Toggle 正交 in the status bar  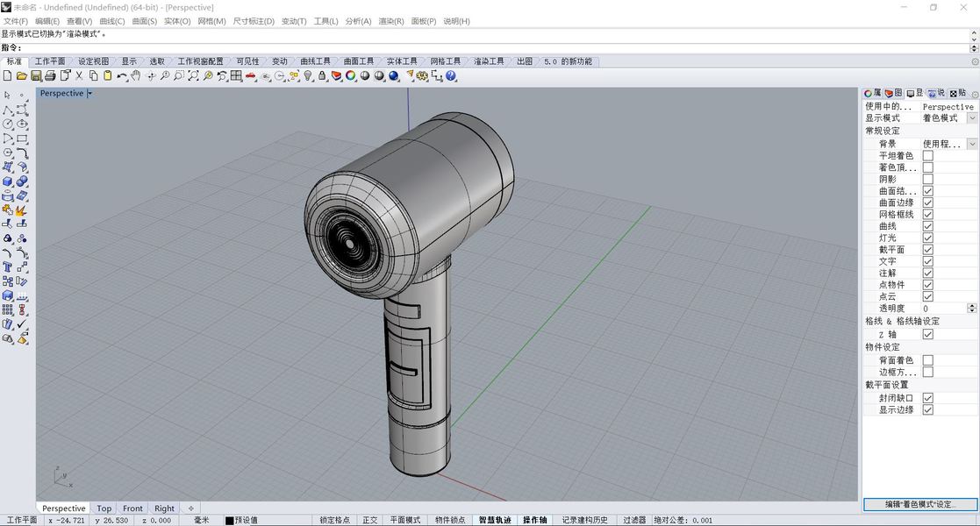coord(370,520)
